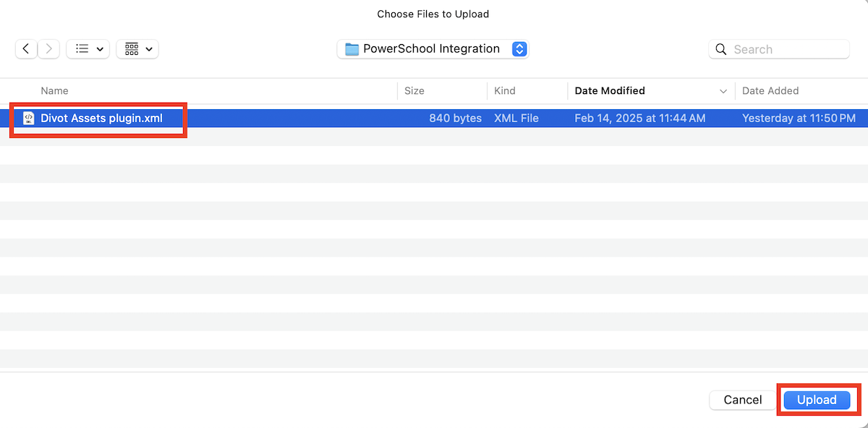
Task: Click the forward navigation arrow
Action: [48, 49]
